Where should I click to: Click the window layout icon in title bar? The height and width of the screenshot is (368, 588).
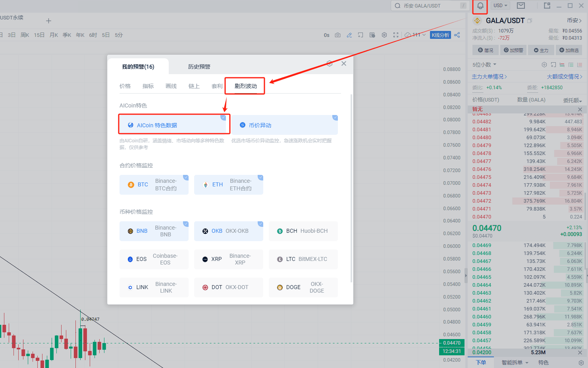pyautogui.click(x=547, y=6)
